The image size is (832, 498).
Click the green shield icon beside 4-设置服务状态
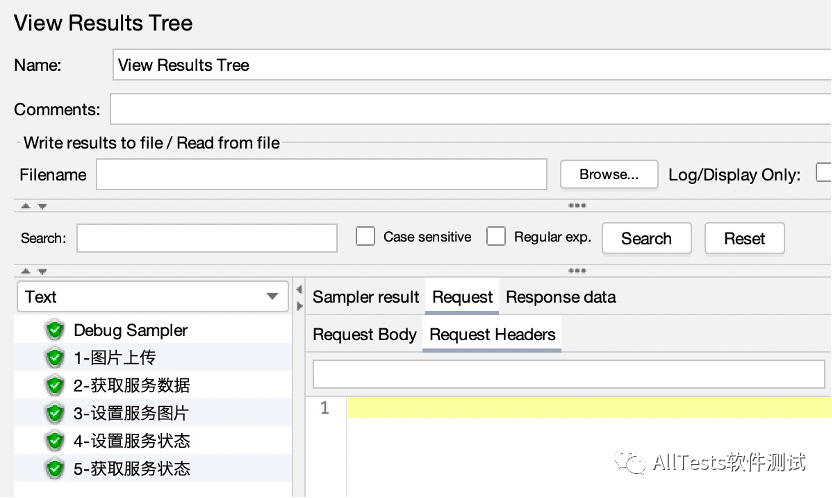click(x=55, y=440)
